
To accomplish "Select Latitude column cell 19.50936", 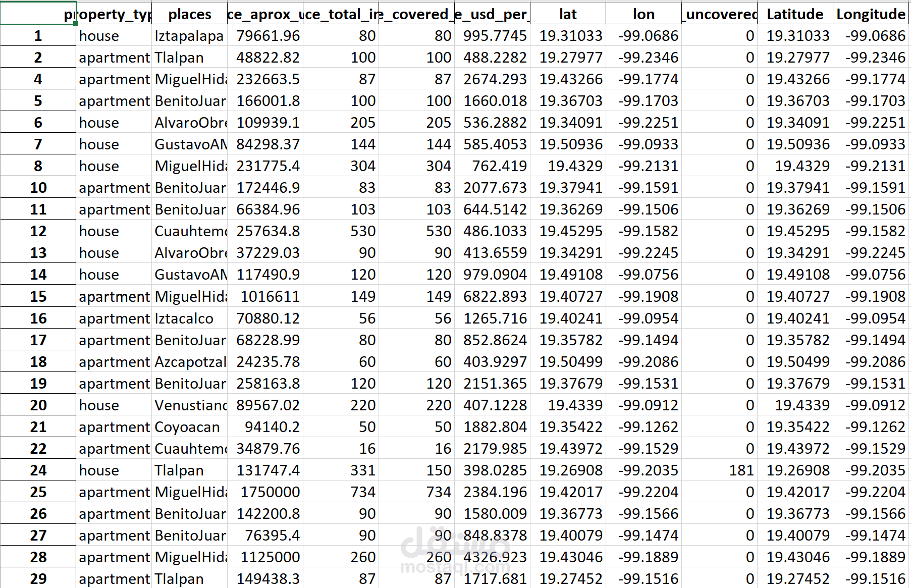I will click(x=795, y=144).
